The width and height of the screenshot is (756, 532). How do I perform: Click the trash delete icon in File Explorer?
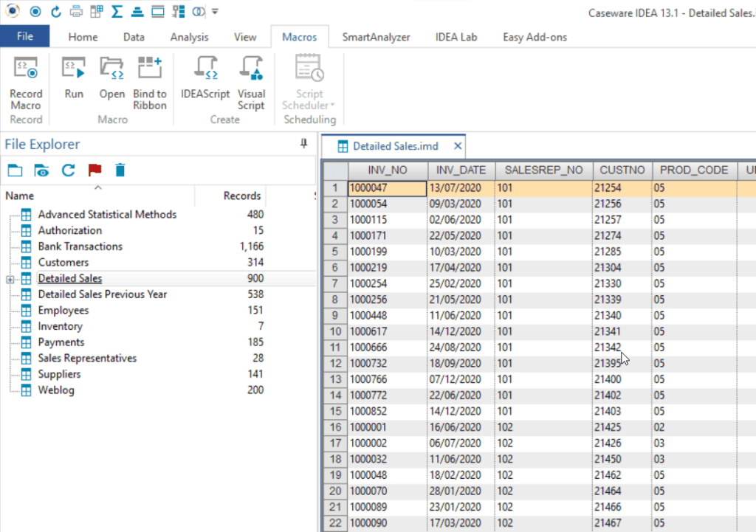point(120,170)
